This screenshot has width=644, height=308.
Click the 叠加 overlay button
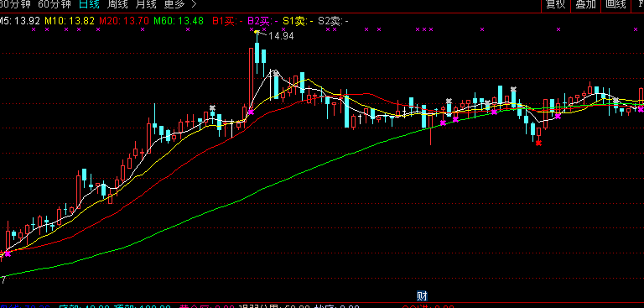(585, 4)
